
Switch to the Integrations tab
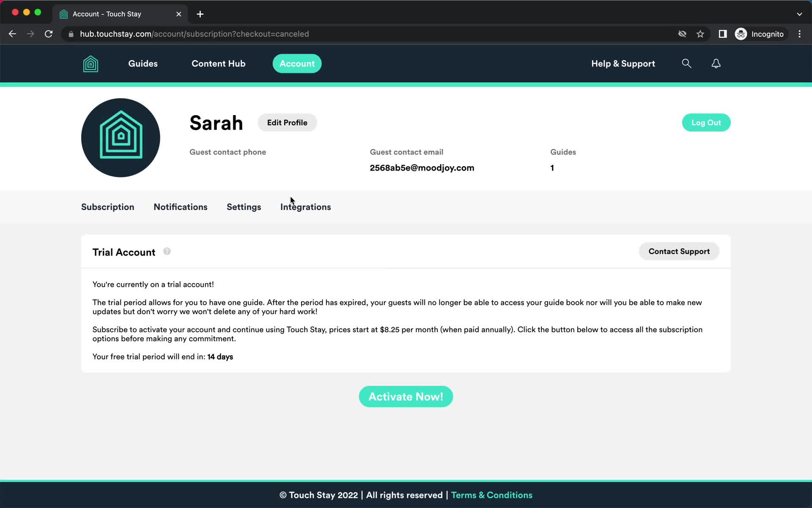point(306,207)
